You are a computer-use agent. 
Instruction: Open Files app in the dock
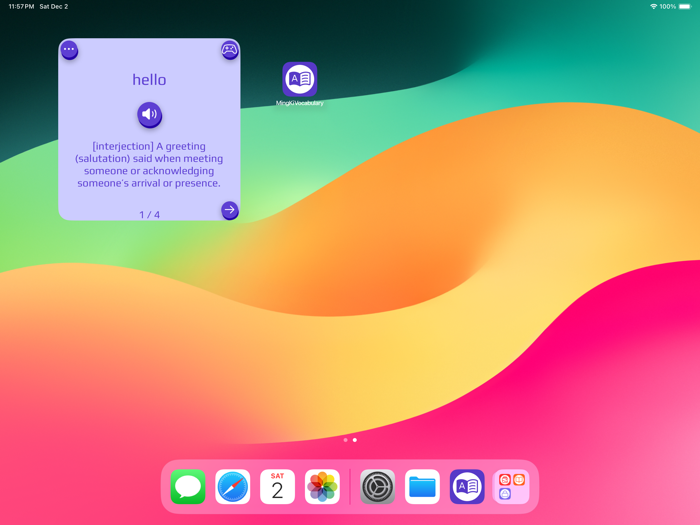point(422,487)
